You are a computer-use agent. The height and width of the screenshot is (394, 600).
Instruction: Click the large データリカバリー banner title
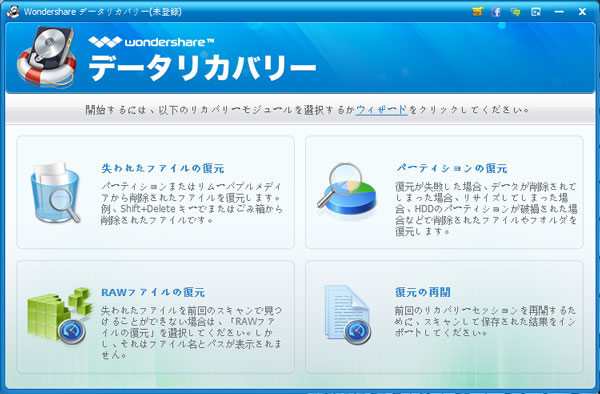(x=202, y=68)
